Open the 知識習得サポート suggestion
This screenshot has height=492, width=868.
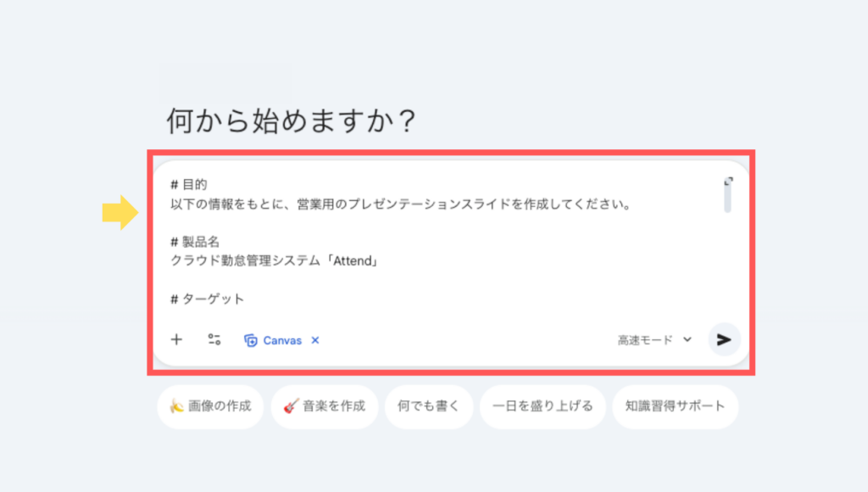click(675, 405)
